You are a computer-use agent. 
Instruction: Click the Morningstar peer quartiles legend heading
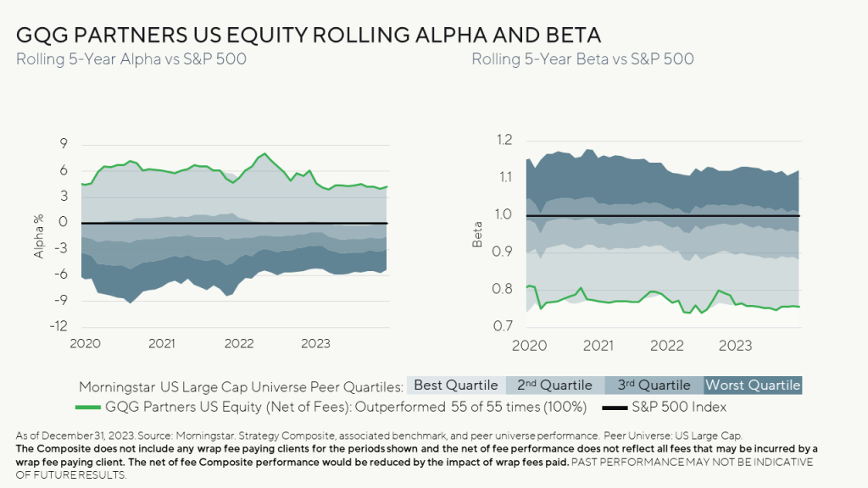pos(241,385)
